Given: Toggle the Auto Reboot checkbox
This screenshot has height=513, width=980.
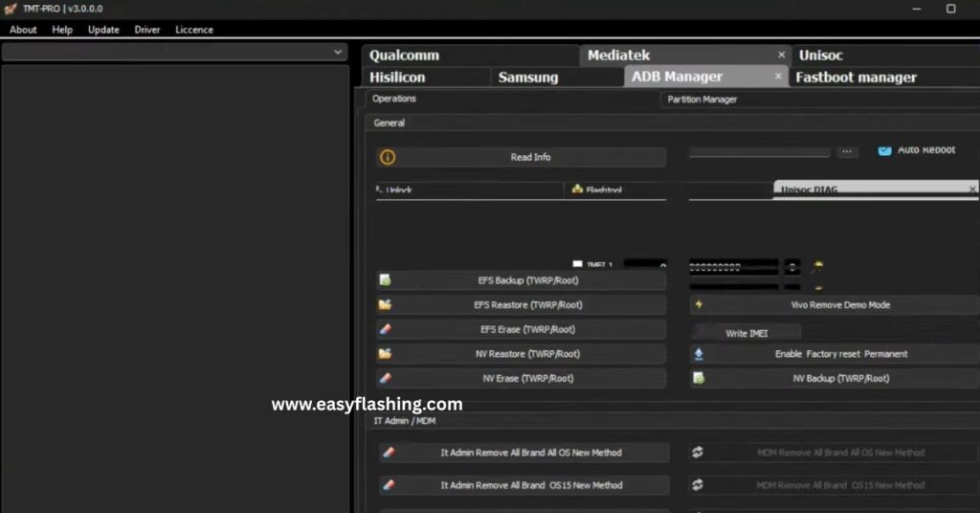Looking at the screenshot, I should click(884, 150).
